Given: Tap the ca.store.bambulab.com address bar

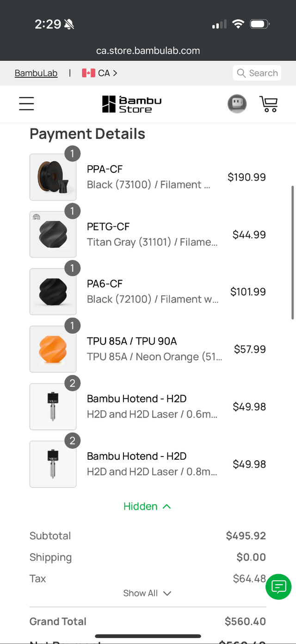Looking at the screenshot, I should pyautogui.click(x=148, y=50).
